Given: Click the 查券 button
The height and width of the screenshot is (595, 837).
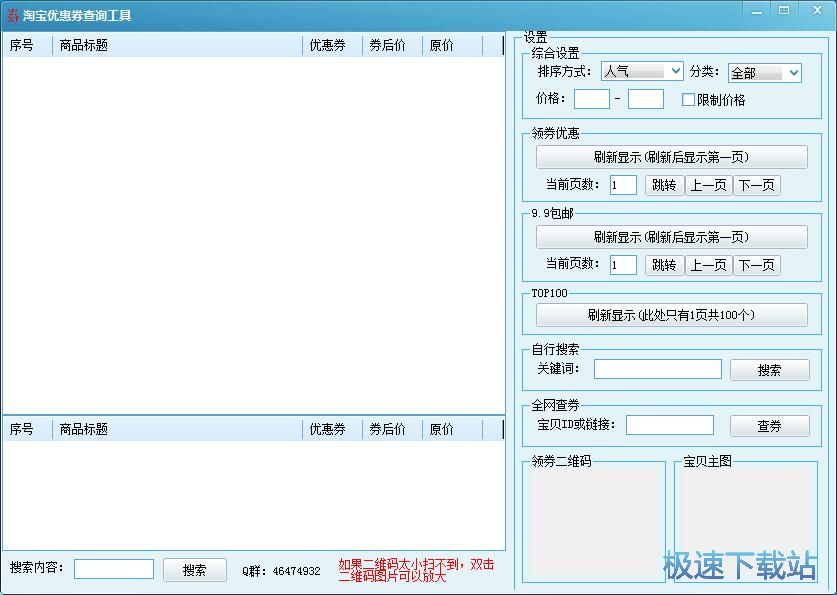Looking at the screenshot, I should 769,426.
